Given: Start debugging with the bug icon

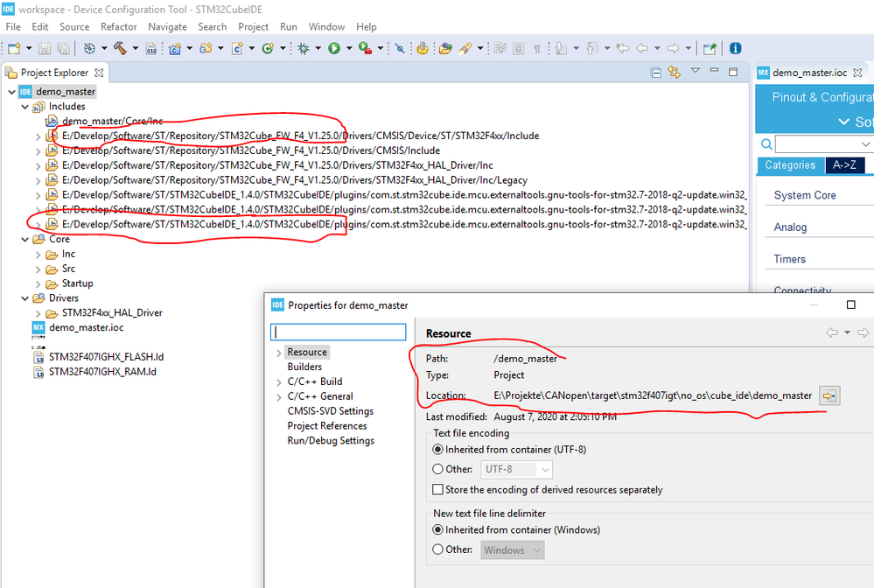Looking at the screenshot, I should point(304,48).
